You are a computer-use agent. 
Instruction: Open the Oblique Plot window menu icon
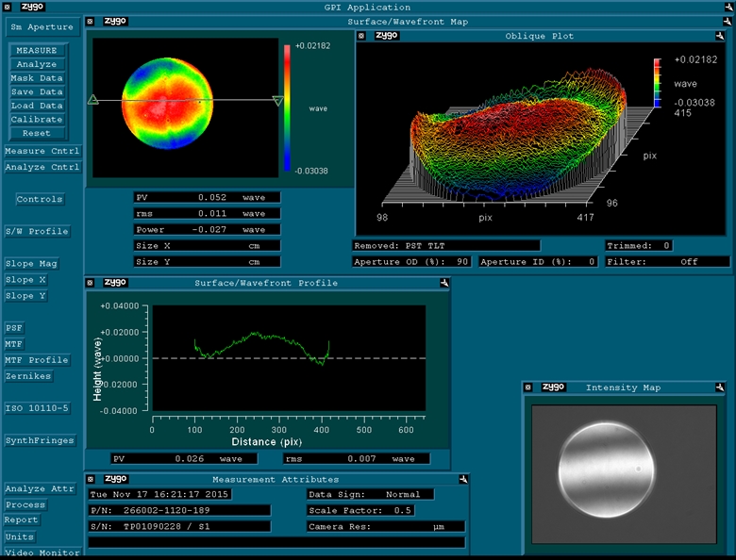pos(362,36)
